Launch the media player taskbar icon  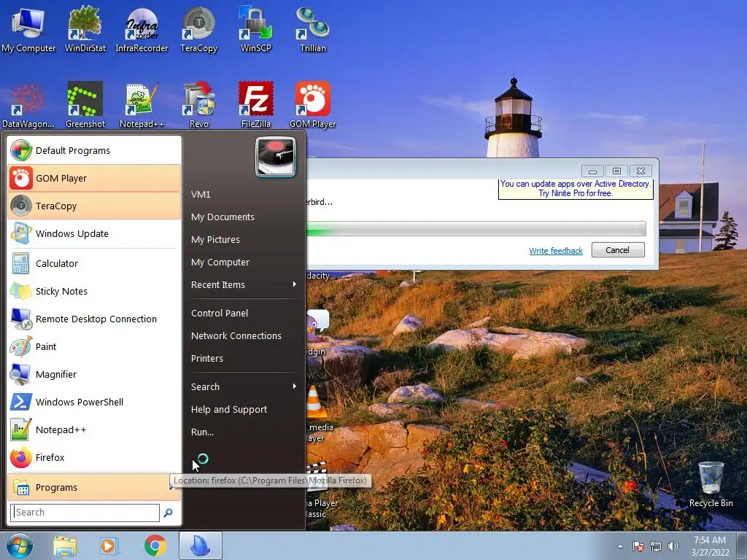click(109, 546)
